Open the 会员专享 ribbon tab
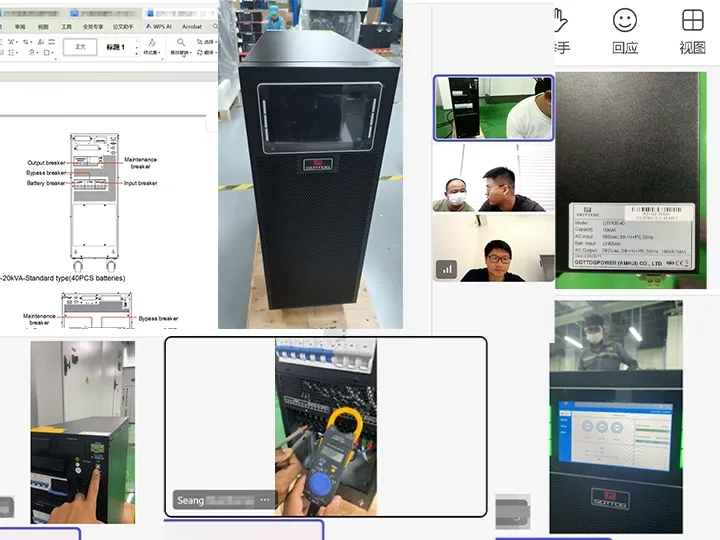The width and height of the screenshot is (720, 540). pyautogui.click(x=93, y=27)
